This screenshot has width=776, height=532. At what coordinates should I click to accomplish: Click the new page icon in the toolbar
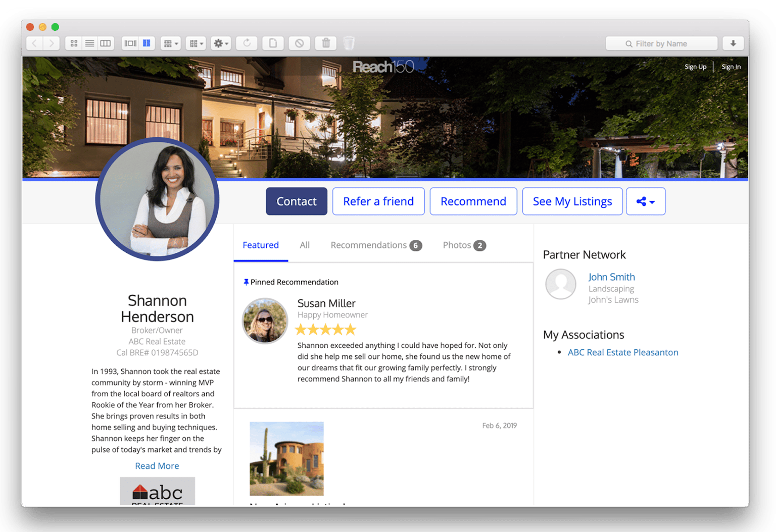point(273,43)
